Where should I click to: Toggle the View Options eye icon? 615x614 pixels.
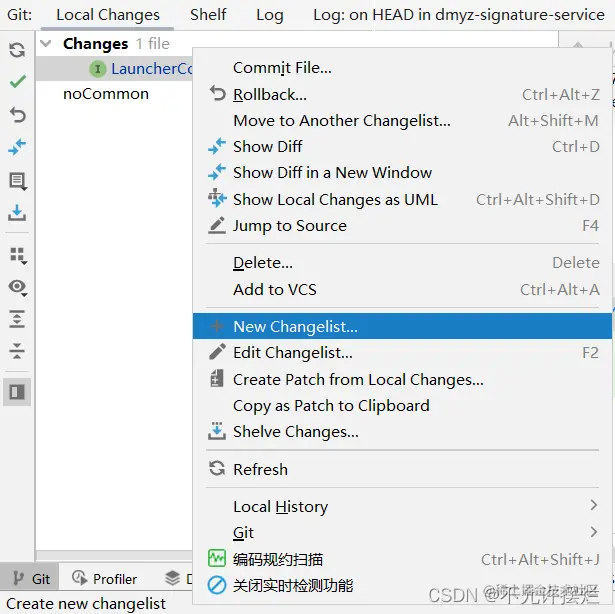click(17, 287)
